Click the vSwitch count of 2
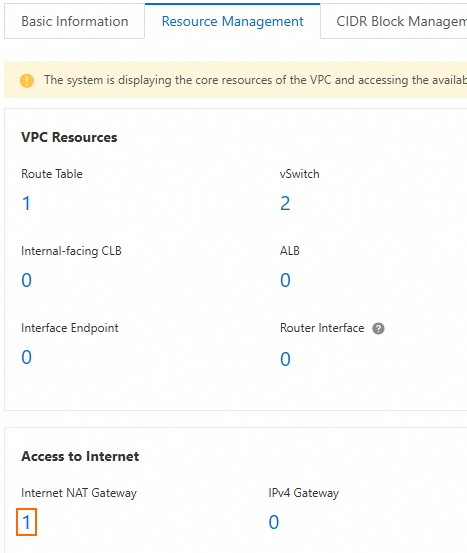The width and height of the screenshot is (467, 553). [285, 203]
